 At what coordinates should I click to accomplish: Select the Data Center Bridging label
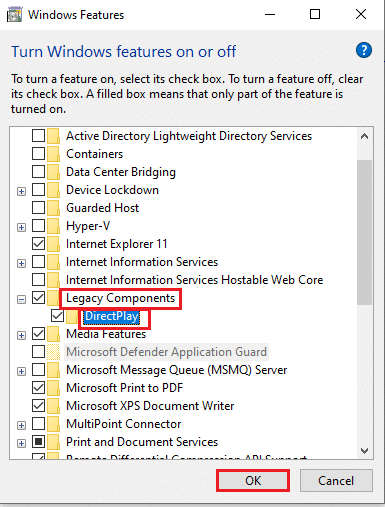121,172
